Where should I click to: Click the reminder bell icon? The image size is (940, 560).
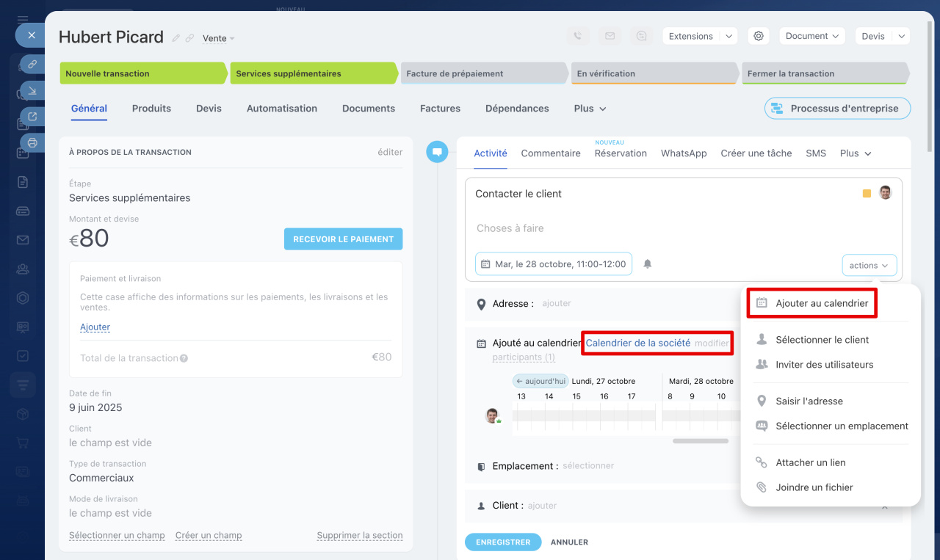click(648, 264)
